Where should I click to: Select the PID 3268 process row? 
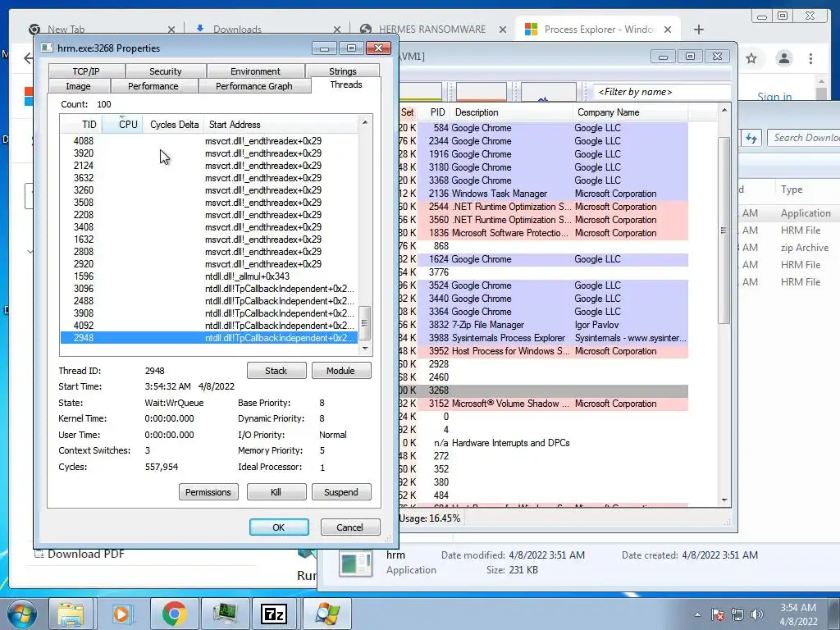coord(544,390)
